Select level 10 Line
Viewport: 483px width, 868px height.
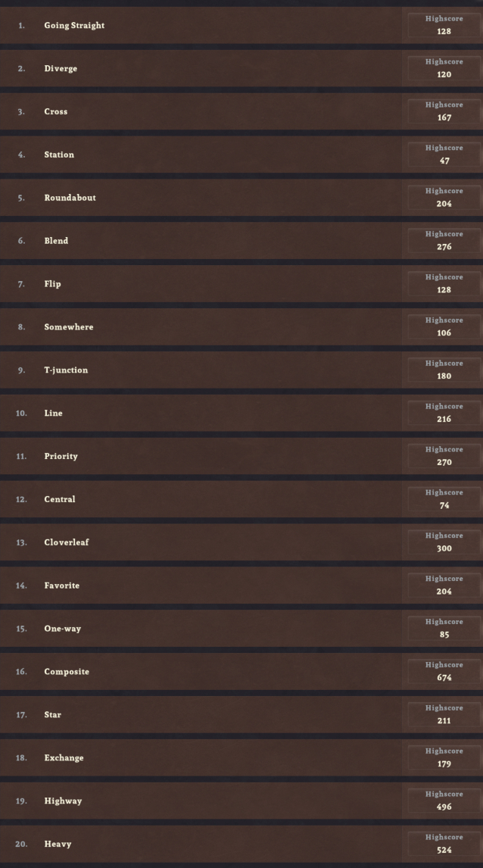[241, 413]
